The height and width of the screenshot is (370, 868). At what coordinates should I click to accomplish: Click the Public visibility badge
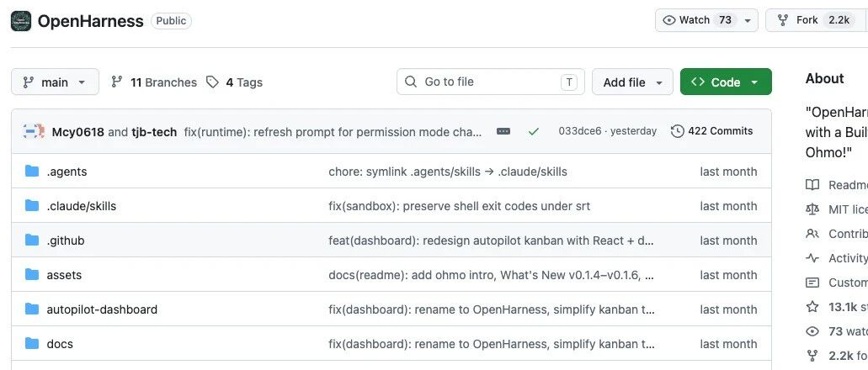[x=171, y=21]
